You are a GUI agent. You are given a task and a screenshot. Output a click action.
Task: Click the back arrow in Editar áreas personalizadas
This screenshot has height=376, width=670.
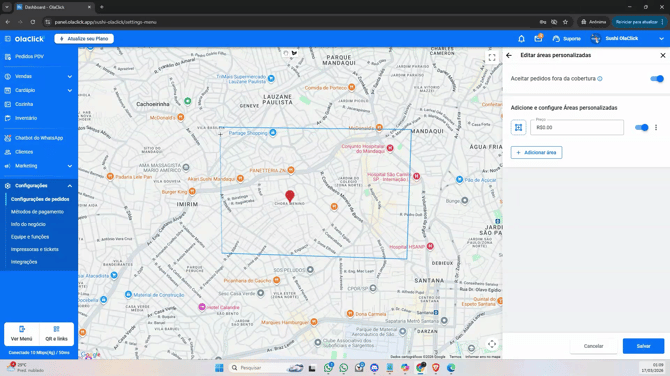point(508,55)
